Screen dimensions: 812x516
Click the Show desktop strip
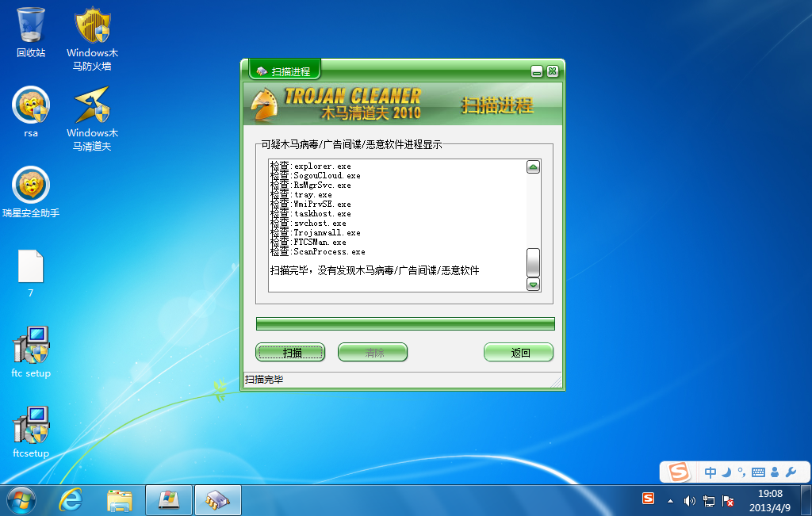[806, 500]
